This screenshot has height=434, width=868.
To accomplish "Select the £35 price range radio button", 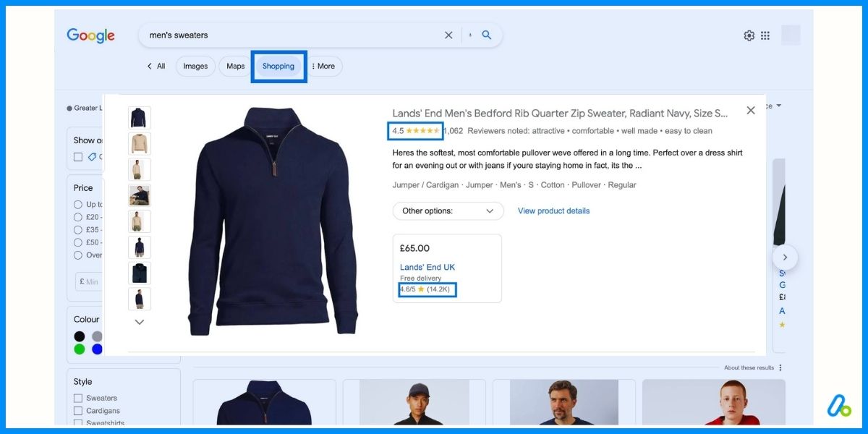I will click(x=78, y=230).
